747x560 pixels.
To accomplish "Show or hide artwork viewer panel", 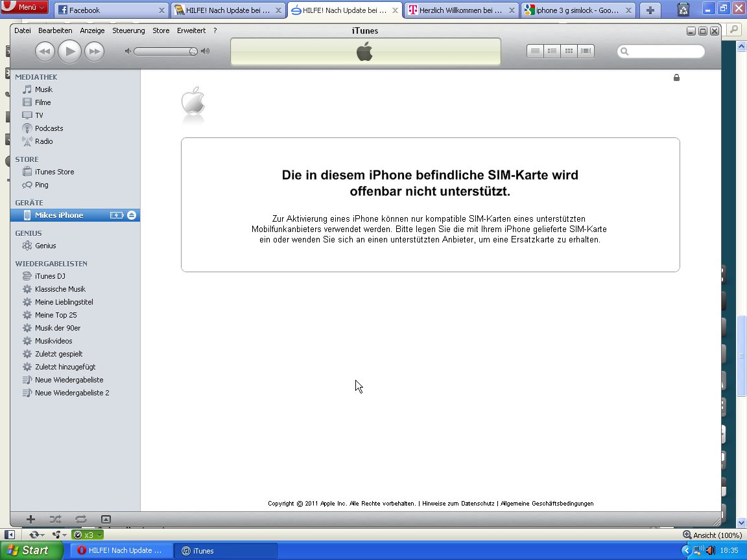I will [x=106, y=519].
